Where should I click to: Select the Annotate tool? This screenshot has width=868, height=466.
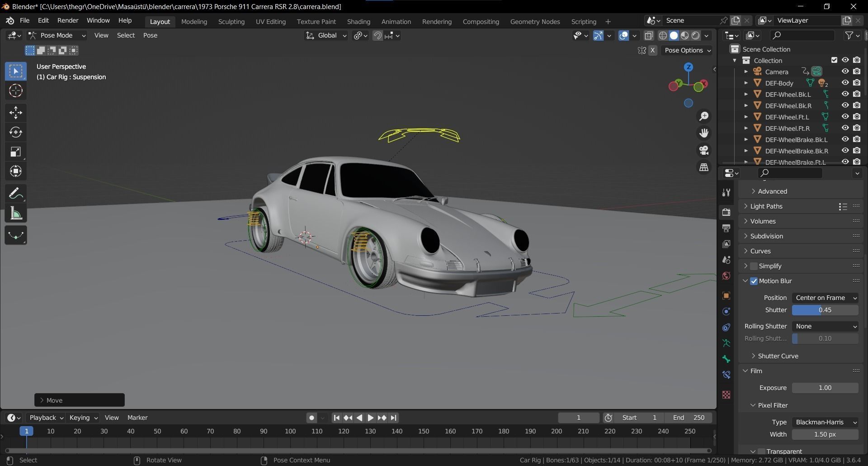(16, 194)
